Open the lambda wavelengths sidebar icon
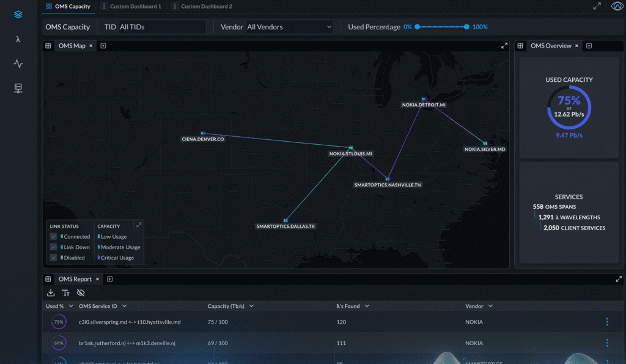This screenshot has width=626, height=364. (x=18, y=39)
